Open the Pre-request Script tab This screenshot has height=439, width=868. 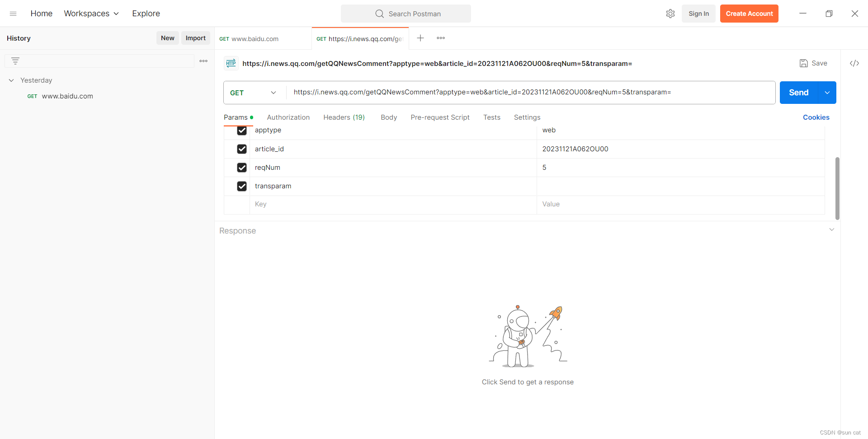440,117
